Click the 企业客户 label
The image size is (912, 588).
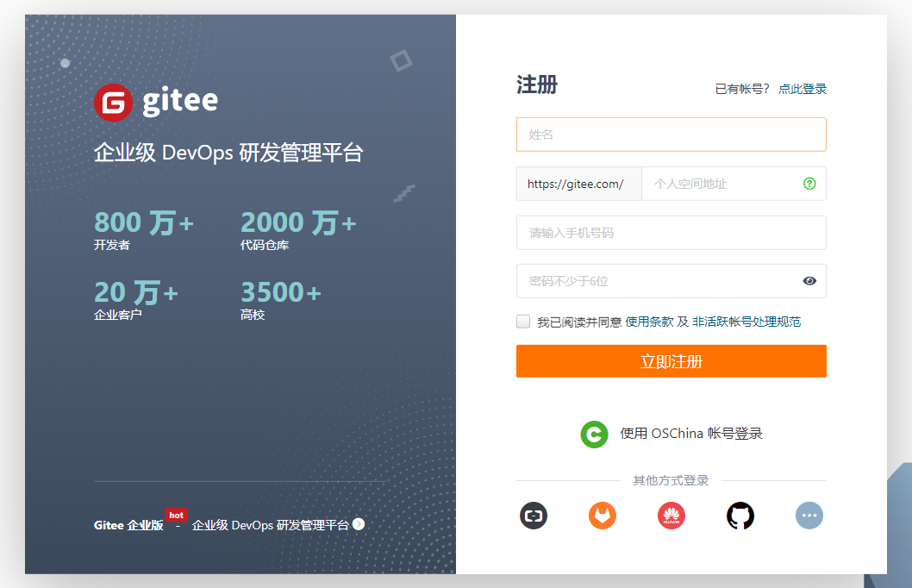pyautogui.click(x=117, y=315)
